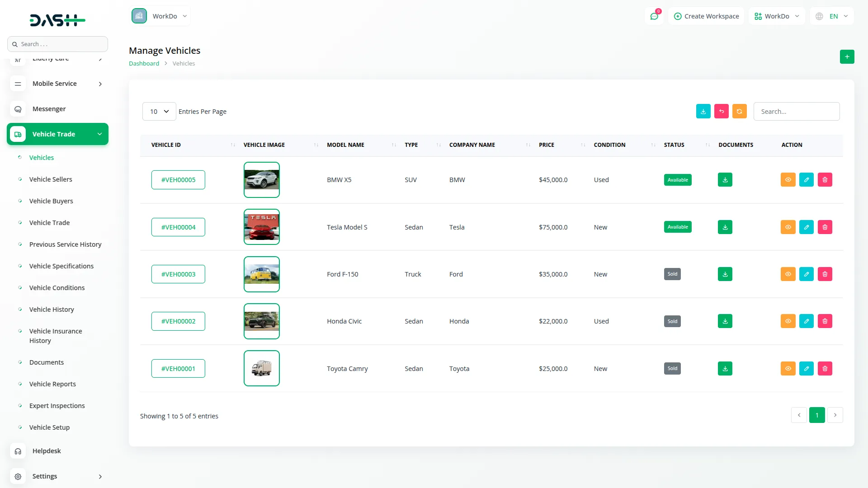Edit the Tesla Model S with the pencil icon
Image resolution: width=868 pixels, height=488 pixels.
(807, 227)
